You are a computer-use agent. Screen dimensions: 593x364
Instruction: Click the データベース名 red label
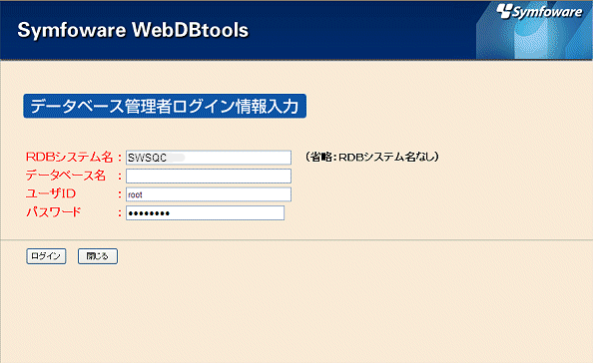pyautogui.click(x=66, y=176)
